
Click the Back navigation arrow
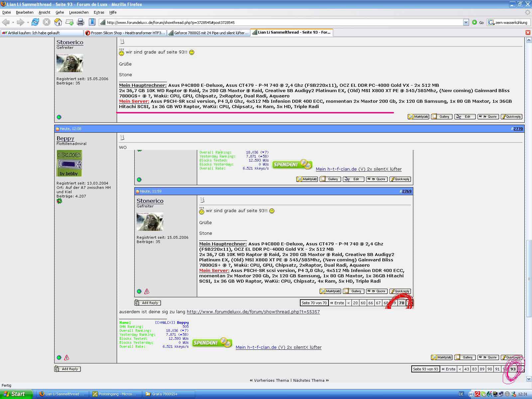pos(6,22)
